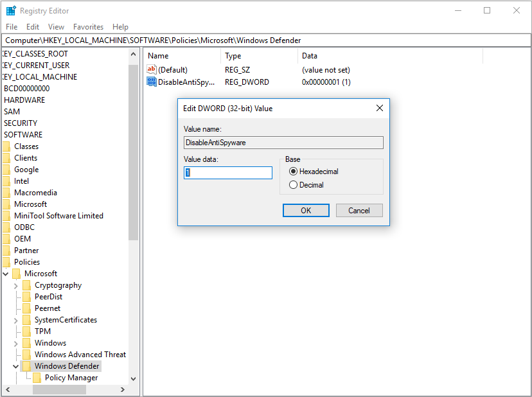The height and width of the screenshot is (397, 532).
Task: Click the Windows Advanced Threat folder icon
Action: pyautogui.click(x=26, y=355)
